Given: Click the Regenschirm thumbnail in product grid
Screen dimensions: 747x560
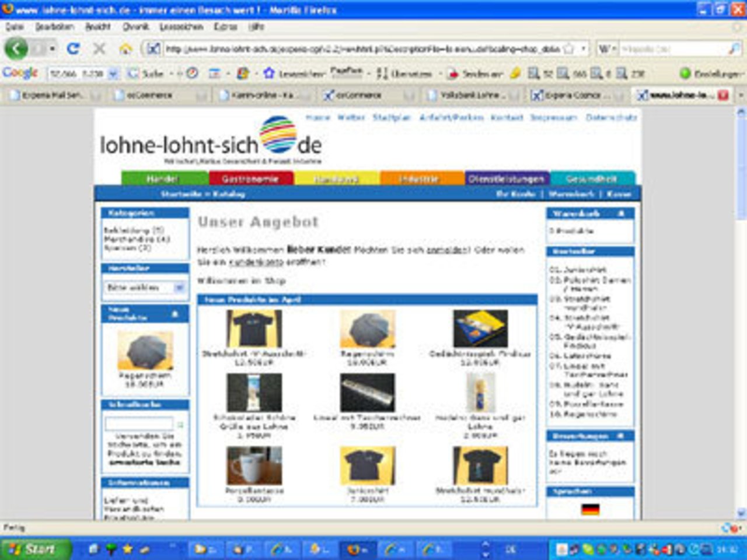Looking at the screenshot, I should tap(367, 328).
